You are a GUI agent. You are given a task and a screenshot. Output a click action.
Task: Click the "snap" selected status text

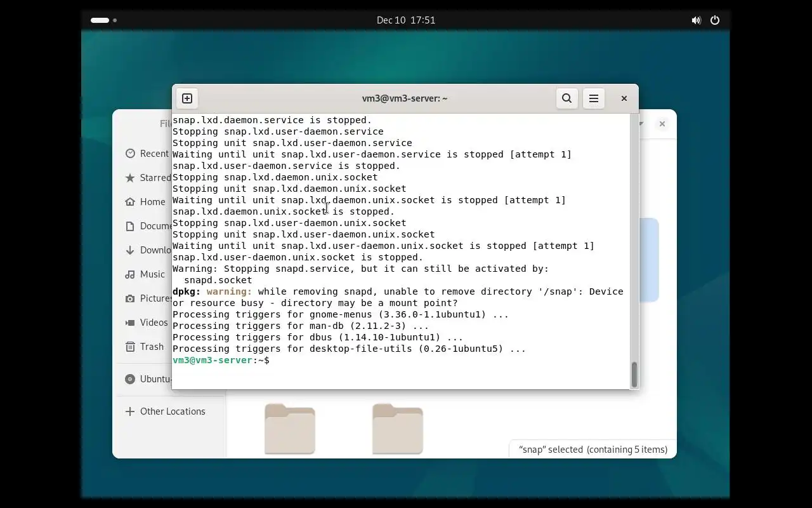(593, 450)
